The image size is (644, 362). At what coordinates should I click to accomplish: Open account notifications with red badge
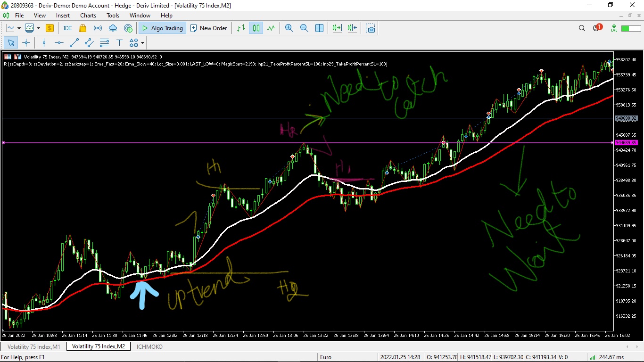tap(597, 28)
